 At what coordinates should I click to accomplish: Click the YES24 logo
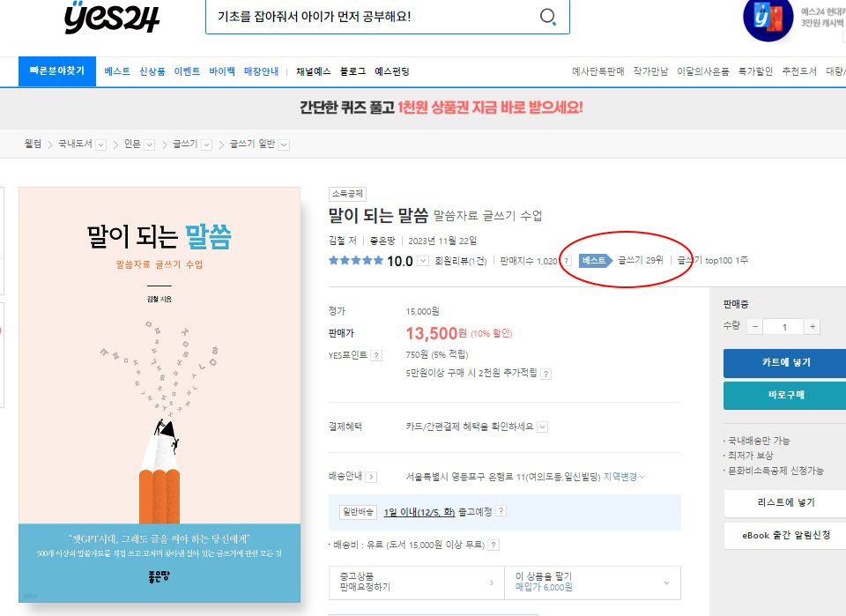coord(112,18)
